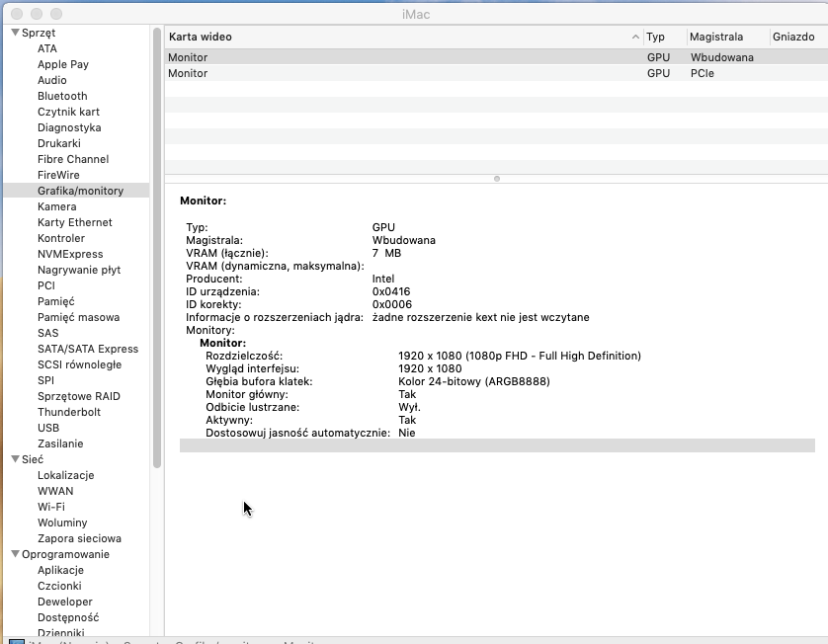Click the bold Monitor: details heading
Image resolution: width=828 pixels, height=644 pixels.
point(203,201)
